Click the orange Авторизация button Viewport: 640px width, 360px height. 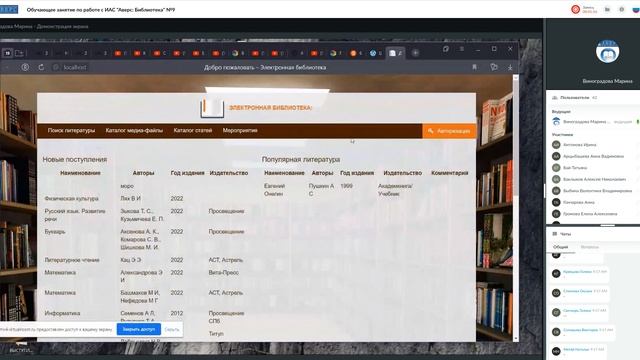[449, 131]
